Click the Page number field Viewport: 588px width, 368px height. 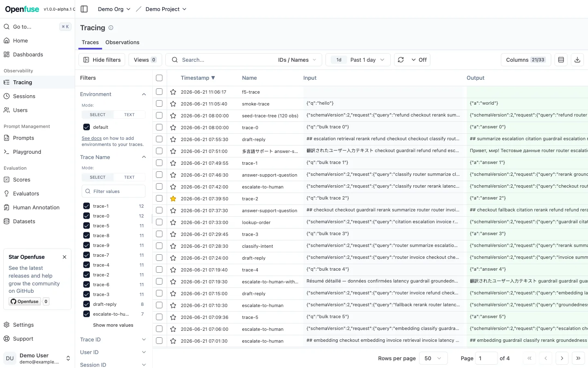click(486, 358)
